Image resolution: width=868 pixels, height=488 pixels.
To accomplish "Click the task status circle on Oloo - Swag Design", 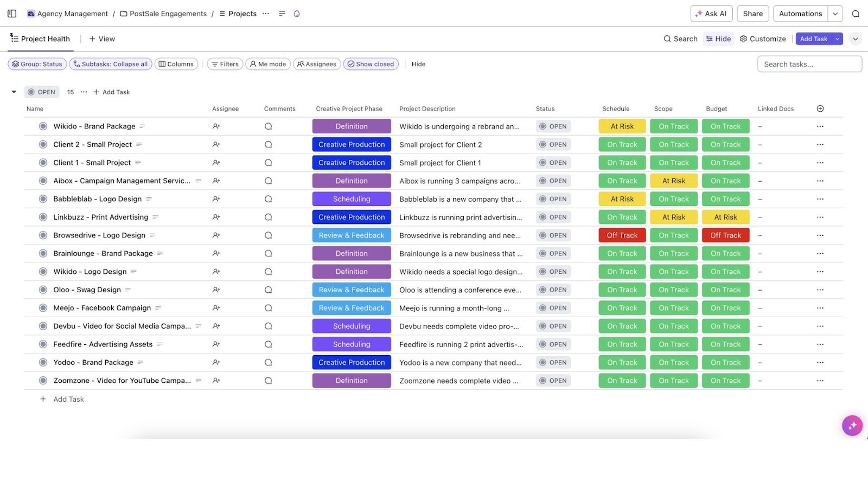I will (43, 290).
